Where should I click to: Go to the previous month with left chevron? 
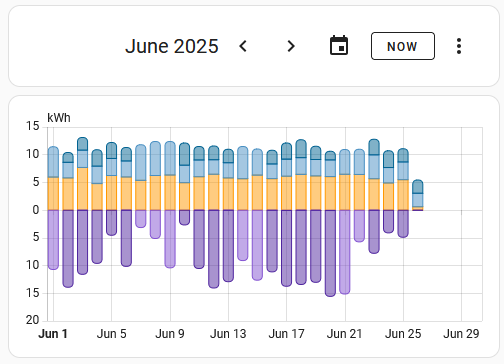point(243,46)
